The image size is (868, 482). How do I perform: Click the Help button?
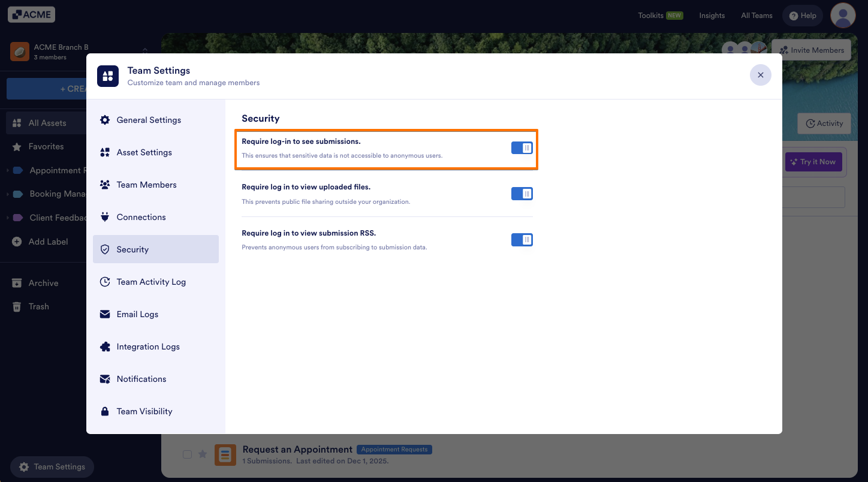click(803, 16)
